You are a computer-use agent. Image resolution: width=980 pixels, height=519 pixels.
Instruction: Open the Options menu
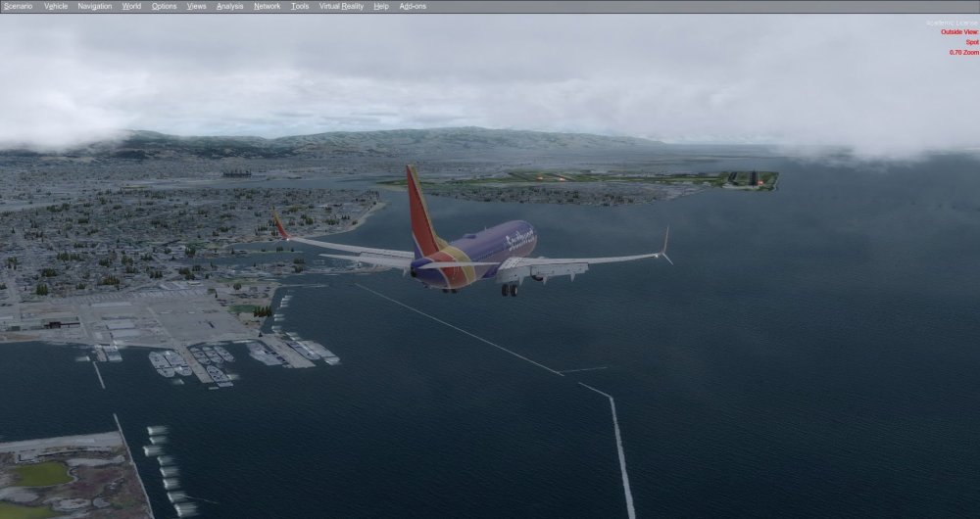click(164, 6)
